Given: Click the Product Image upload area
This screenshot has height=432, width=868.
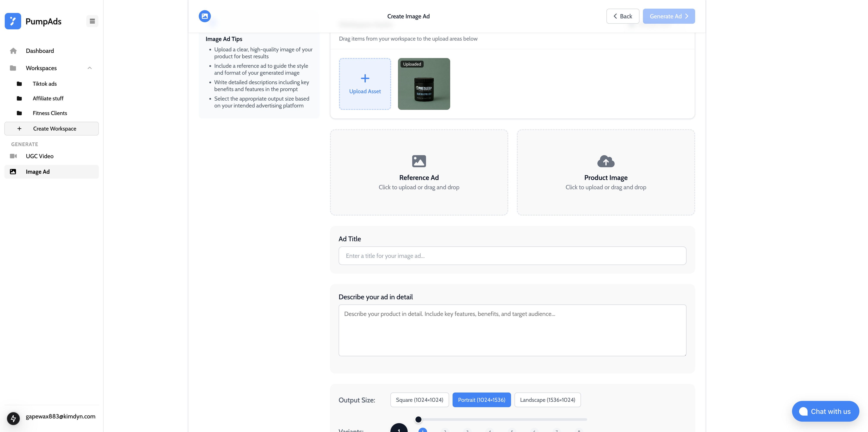Looking at the screenshot, I should (606, 173).
